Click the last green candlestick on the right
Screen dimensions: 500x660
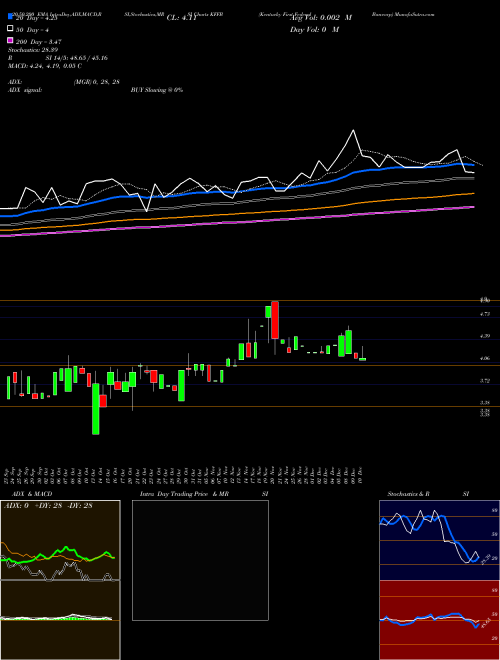362,359
